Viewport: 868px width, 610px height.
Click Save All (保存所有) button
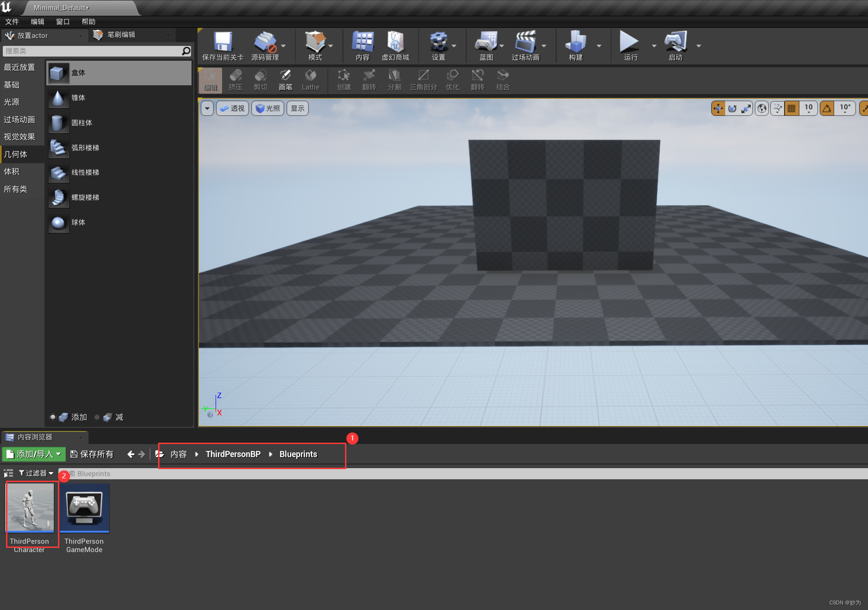click(92, 454)
